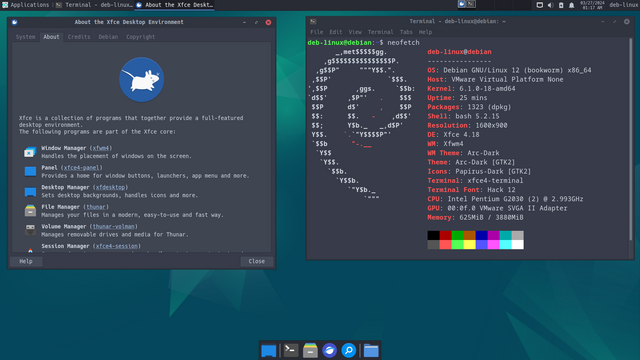Switch to the Credits tab
Screen dimensions: 640x360
pyautogui.click(x=79, y=37)
